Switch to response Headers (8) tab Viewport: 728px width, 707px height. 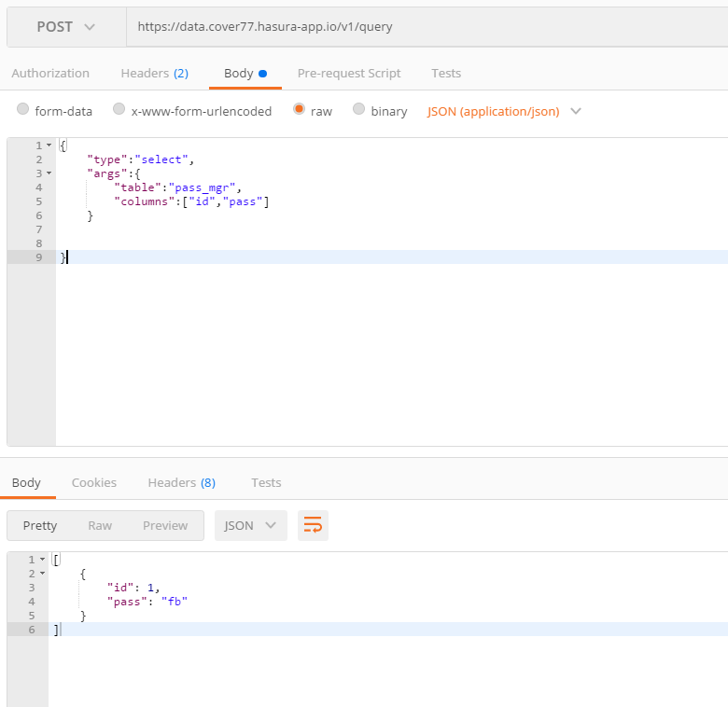tap(181, 482)
